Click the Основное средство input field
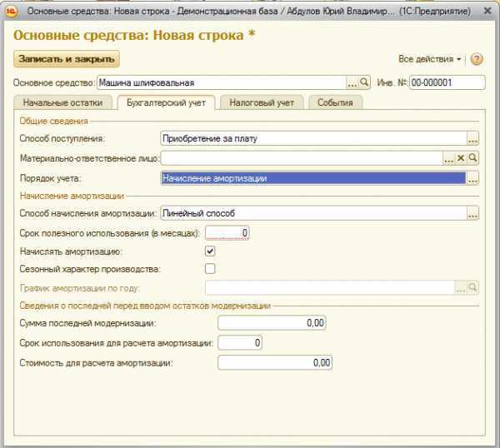This screenshot has height=448, width=500. click(x=222, y=82)
